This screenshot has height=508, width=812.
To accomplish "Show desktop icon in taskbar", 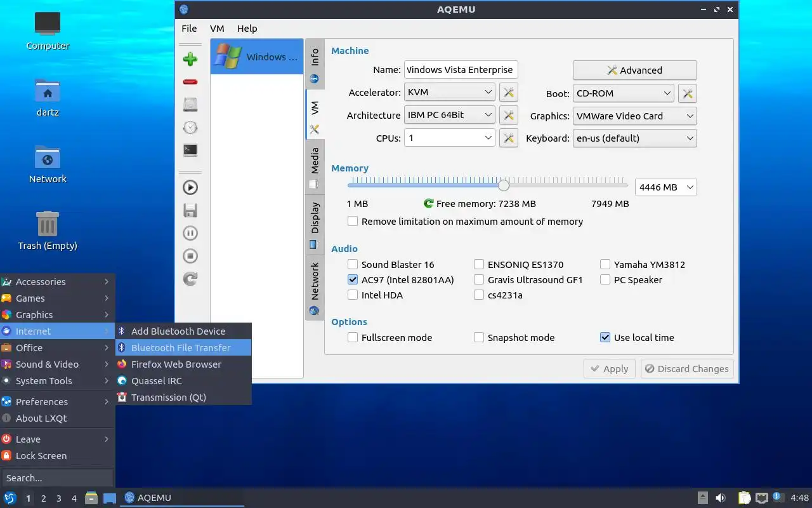I will click(110, 498).
